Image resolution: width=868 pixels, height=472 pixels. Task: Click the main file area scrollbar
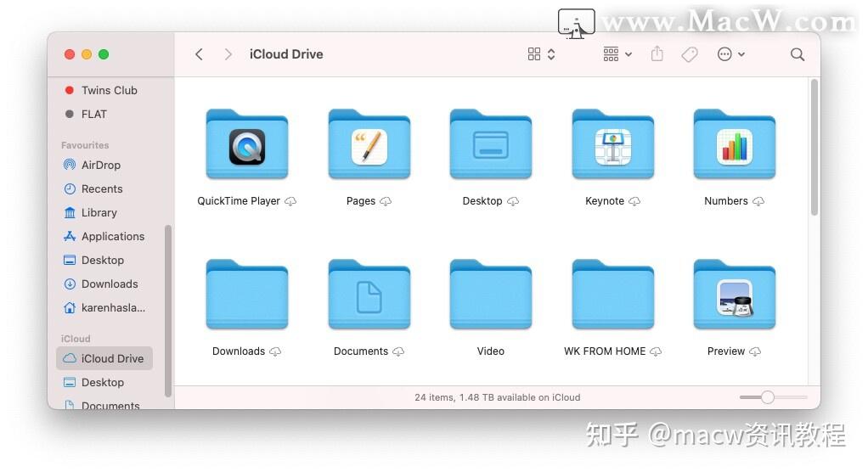click(x=814, y=147)
